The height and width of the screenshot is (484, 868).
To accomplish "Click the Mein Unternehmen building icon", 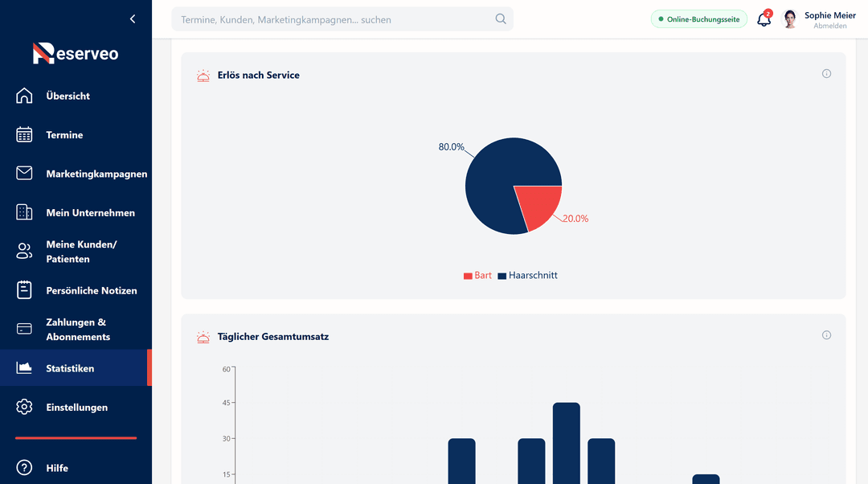I will (x=24, y=212).
